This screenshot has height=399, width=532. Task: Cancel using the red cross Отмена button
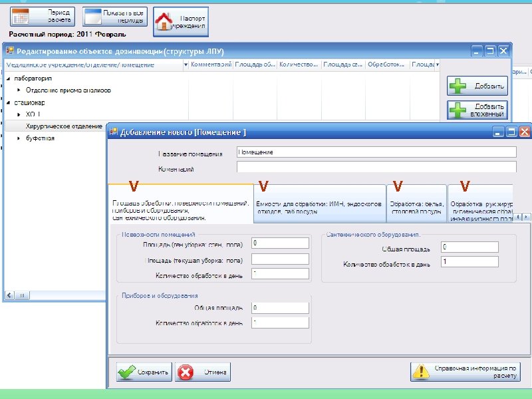coord(203,372)
